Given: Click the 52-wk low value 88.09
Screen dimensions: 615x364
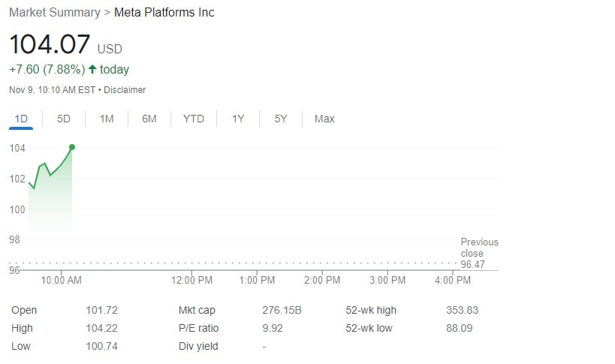Looking at the screenshot, I should click(x=460, y=328).
